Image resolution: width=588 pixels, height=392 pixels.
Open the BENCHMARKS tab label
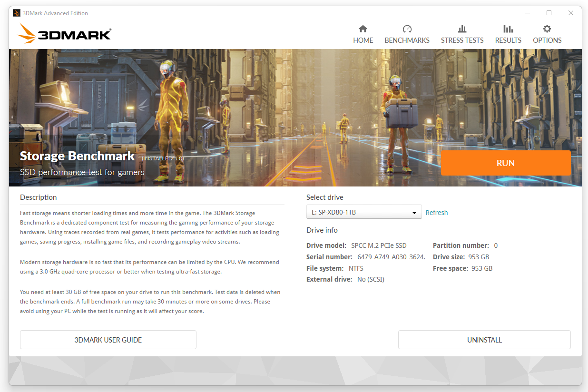[x=407, y=40]
